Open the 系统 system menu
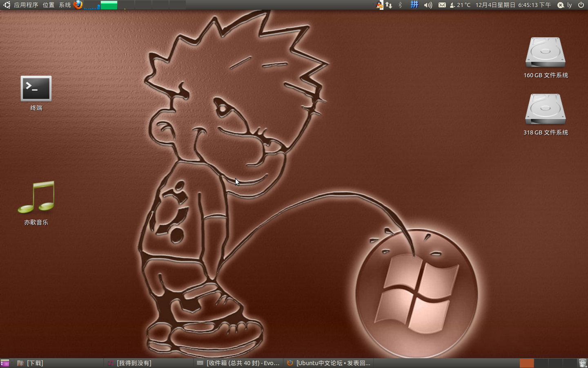588x368 pixels. point(65,5)
